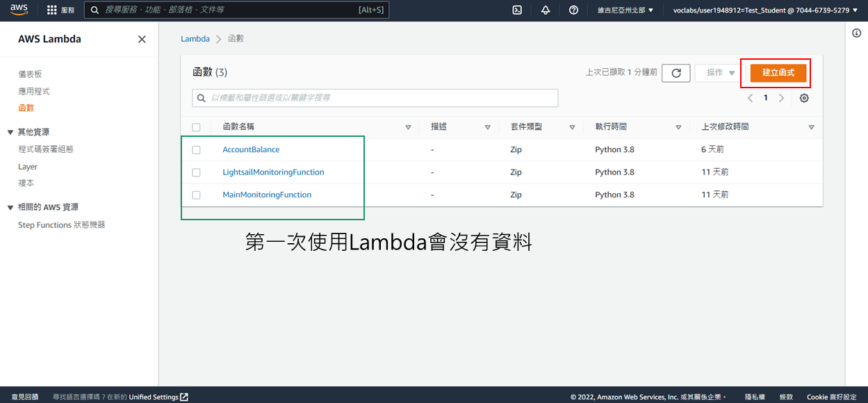This screenshot has width=868, height=403.
Task: Open 複本 in the sidebar
Action: tap(26, 183)
